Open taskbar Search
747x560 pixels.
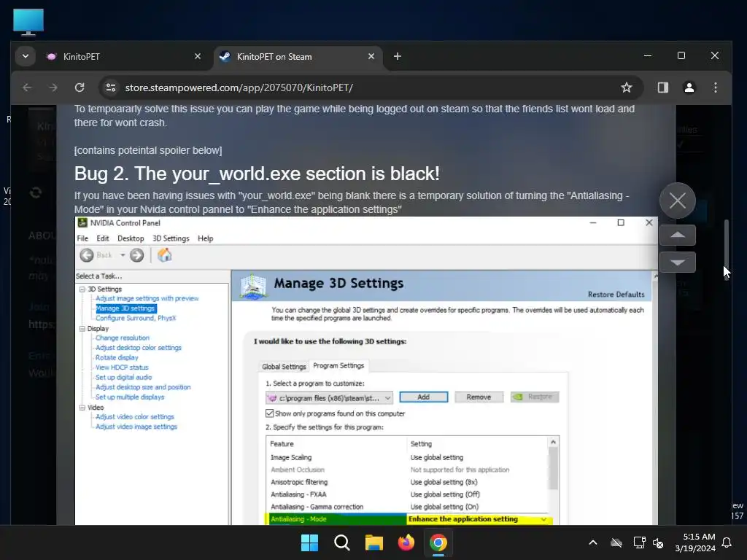341,542
